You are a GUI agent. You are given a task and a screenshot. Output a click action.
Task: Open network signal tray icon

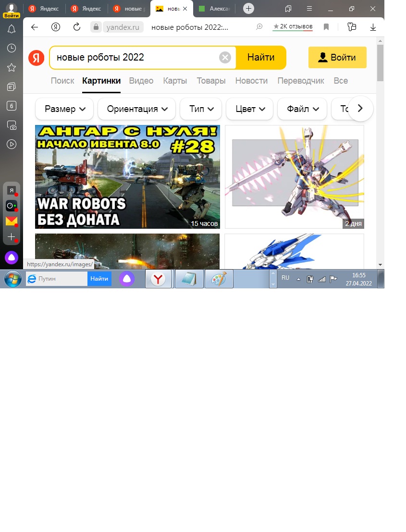(x=321, y=279)
